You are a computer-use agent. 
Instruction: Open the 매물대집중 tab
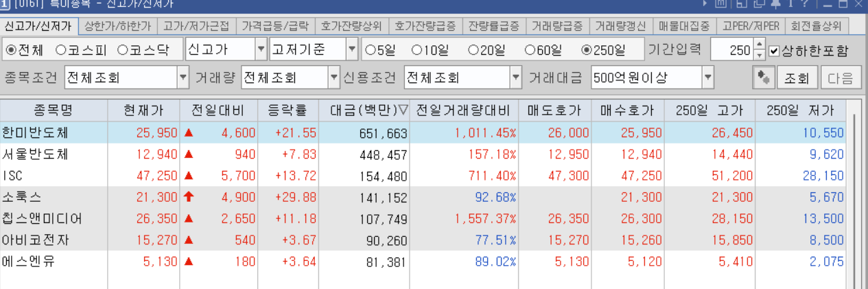click(x=684, y=27)
